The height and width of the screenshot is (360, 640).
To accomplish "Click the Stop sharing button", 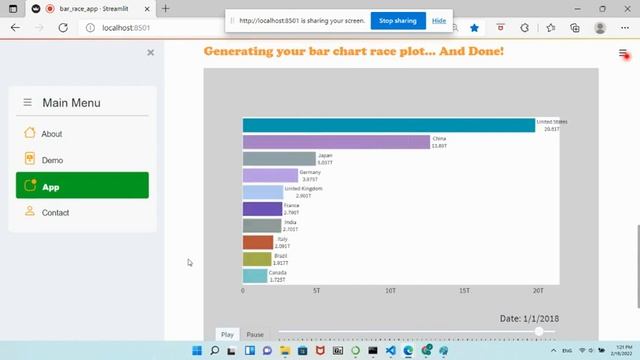I will [x=398, y=21].
